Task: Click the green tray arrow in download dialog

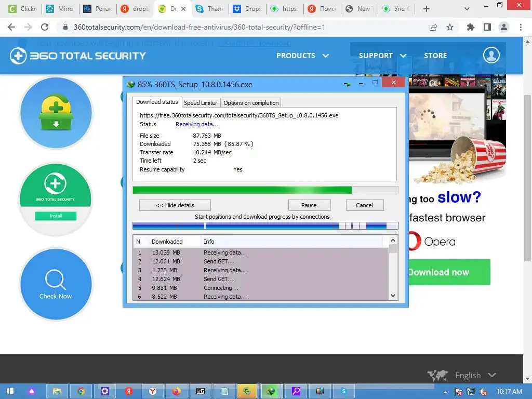Action: pos(347,84)
